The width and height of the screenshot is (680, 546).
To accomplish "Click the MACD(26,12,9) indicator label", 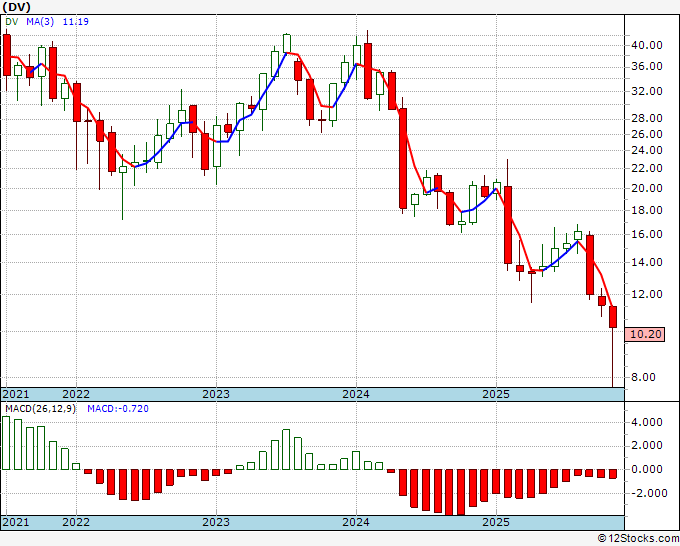I will (x=40, y=409).
